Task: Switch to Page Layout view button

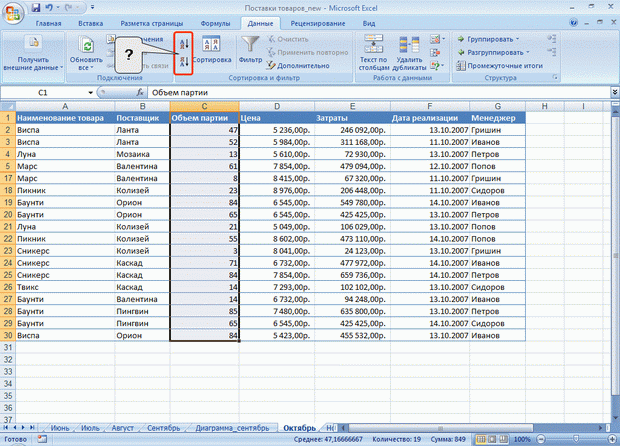Action: pos(492,439)
